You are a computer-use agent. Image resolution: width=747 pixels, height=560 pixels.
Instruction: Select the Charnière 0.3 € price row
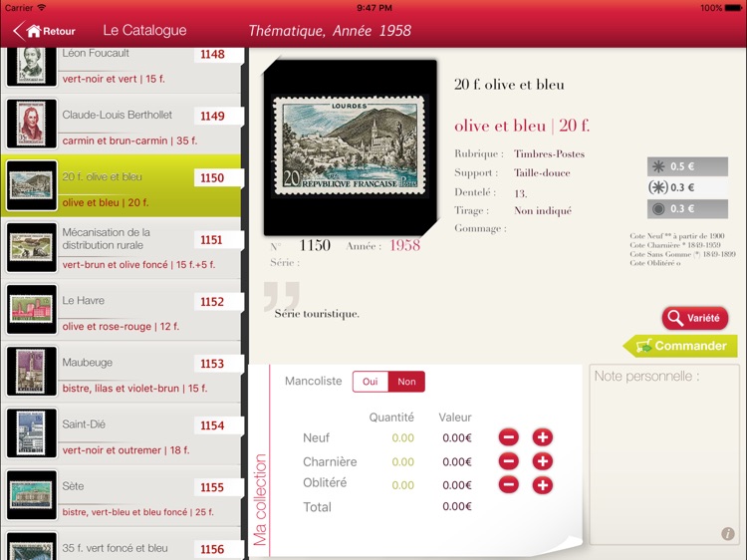click(687, 187)
